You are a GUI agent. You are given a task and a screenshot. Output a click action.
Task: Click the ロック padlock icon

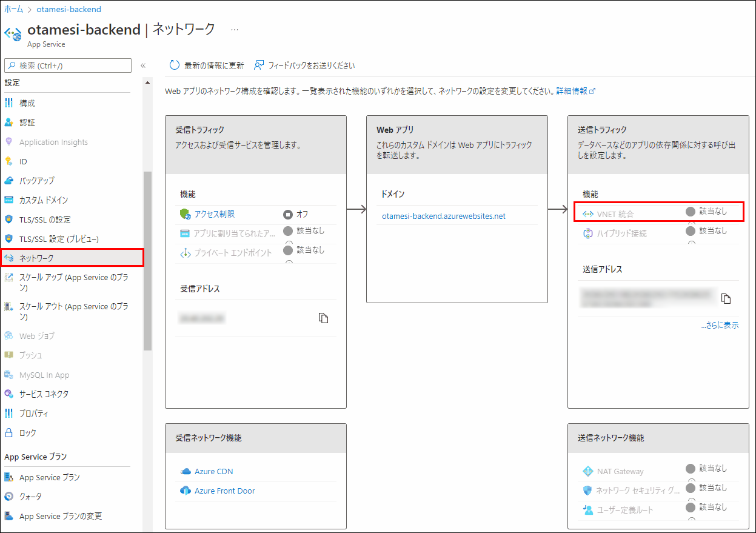pos(8,433)
